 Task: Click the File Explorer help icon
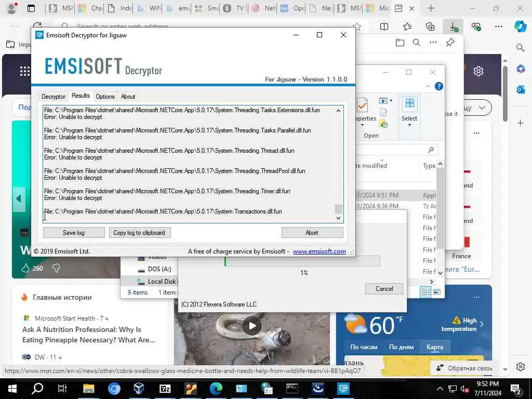pos(438,87)
